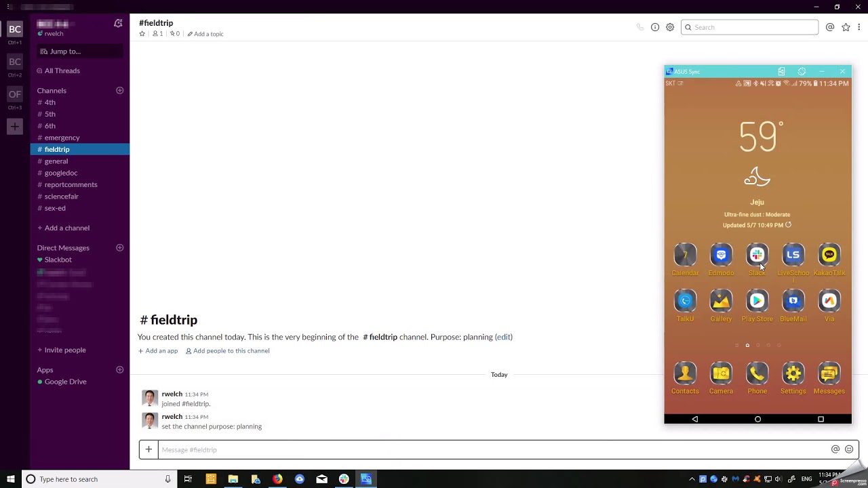Add a new channel via Channels plus icon
The width and height of the screenshot is (868, 488).
click(x=119, y=90)
